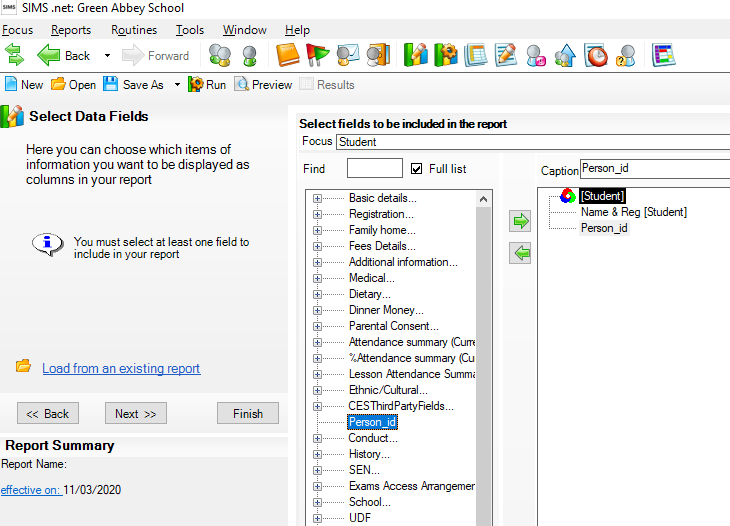Click the Next >> button
Viewport: 730px width, 526px height.
click(x=135, y=414)
